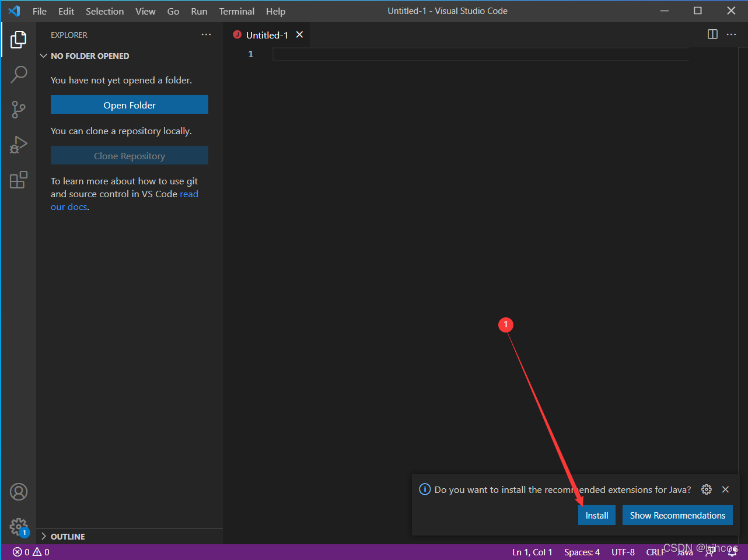Click into editor line 1
The height and width of the screenshot is (560, 748).
480,54
